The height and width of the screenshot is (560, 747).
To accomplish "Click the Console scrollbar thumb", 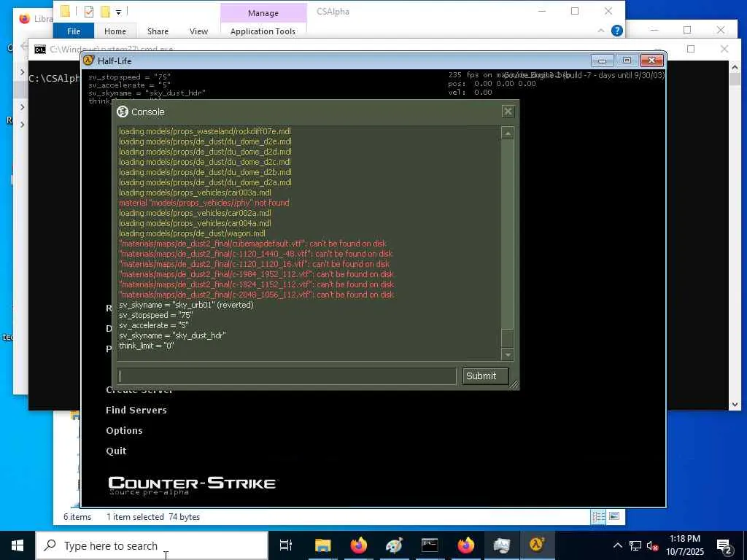I will click(508, 338).
